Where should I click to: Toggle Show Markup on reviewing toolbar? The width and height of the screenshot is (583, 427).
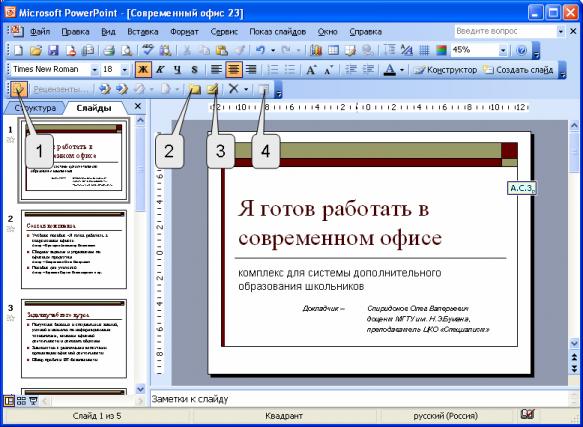pos(19,89)
